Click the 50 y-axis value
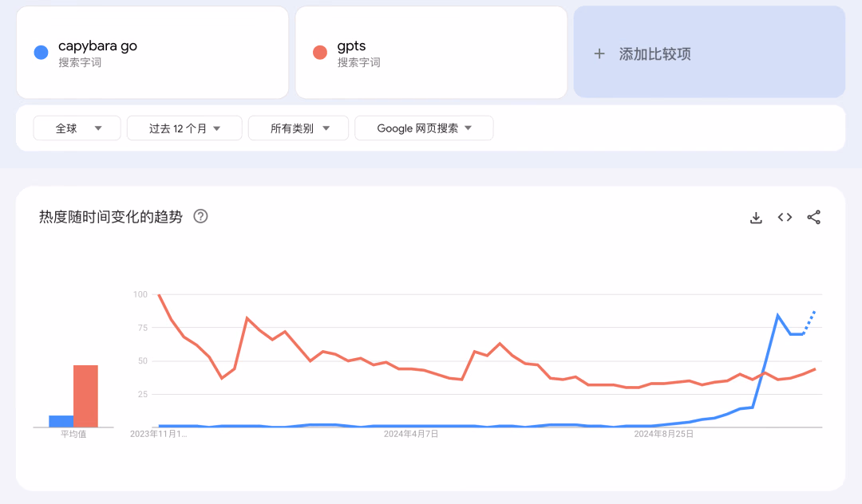 click(142, 360)
